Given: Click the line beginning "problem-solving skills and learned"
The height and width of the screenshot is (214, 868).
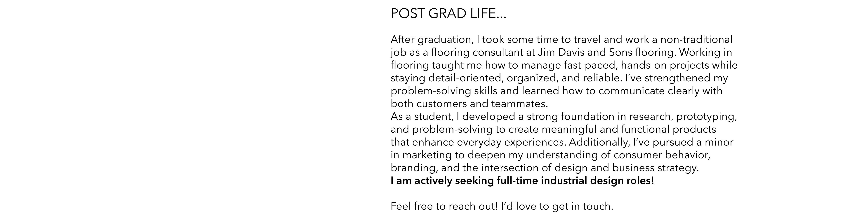Looking at the screenshot, I should pyautogui.click(x=556, y=91).
